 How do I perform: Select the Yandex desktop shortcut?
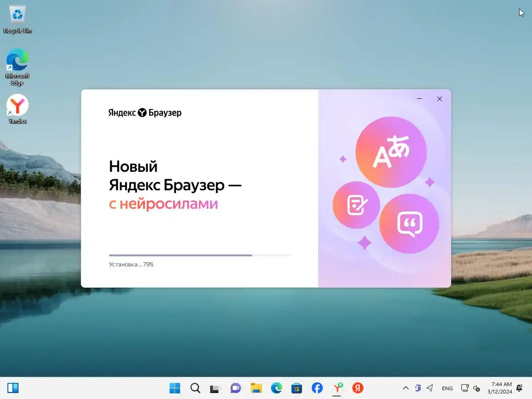click(17, 109)
